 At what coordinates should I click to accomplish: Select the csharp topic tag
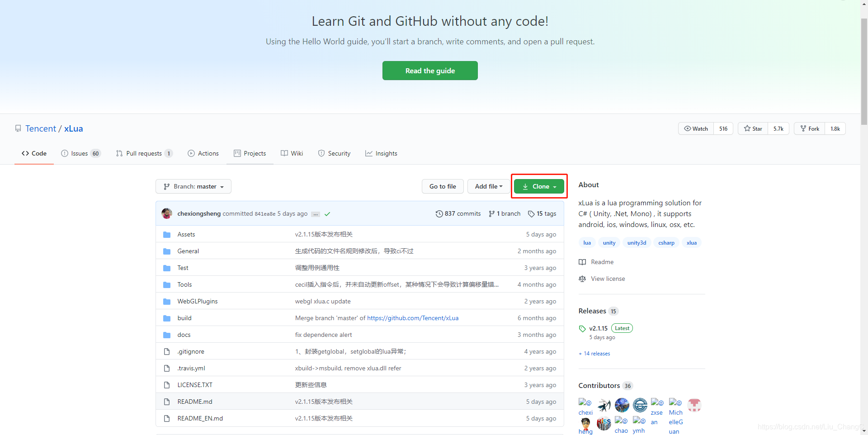tap(666, 243)
